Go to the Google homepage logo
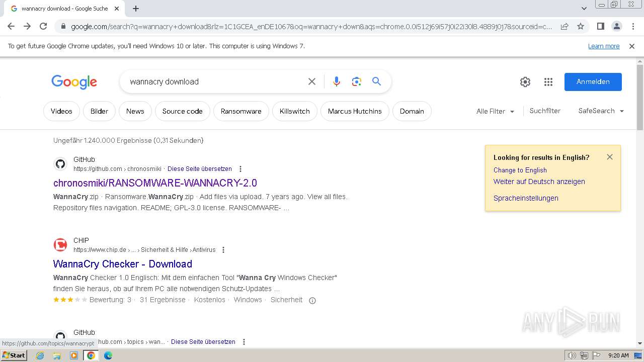The image size is (644, 362). (74, 82)
